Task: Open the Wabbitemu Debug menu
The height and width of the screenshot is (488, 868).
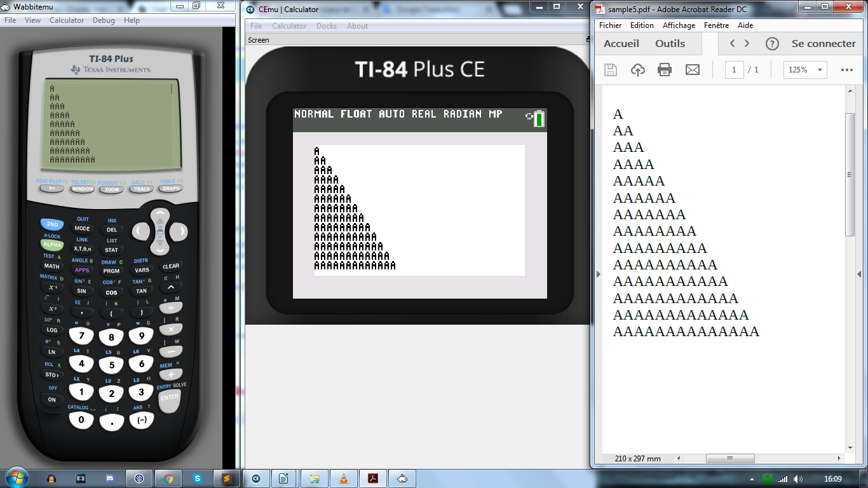Action: [x=104, y=20]
